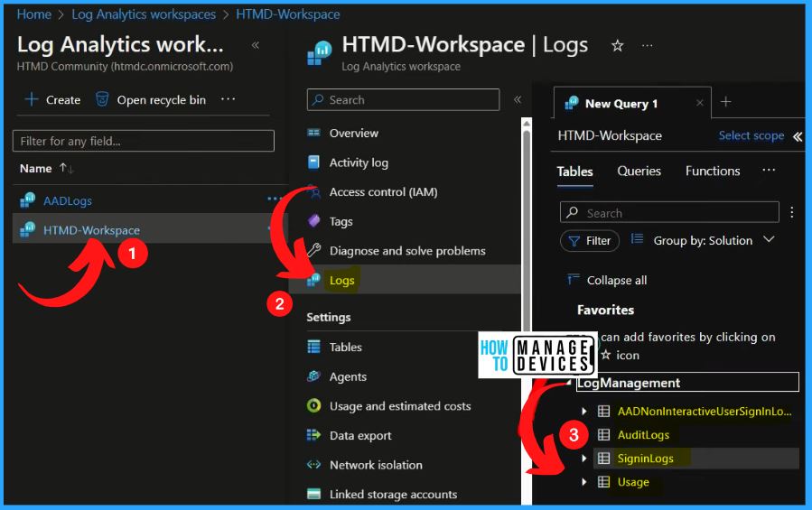
Task: Open Diagnose and solve problems
Action: coord(407,251)
